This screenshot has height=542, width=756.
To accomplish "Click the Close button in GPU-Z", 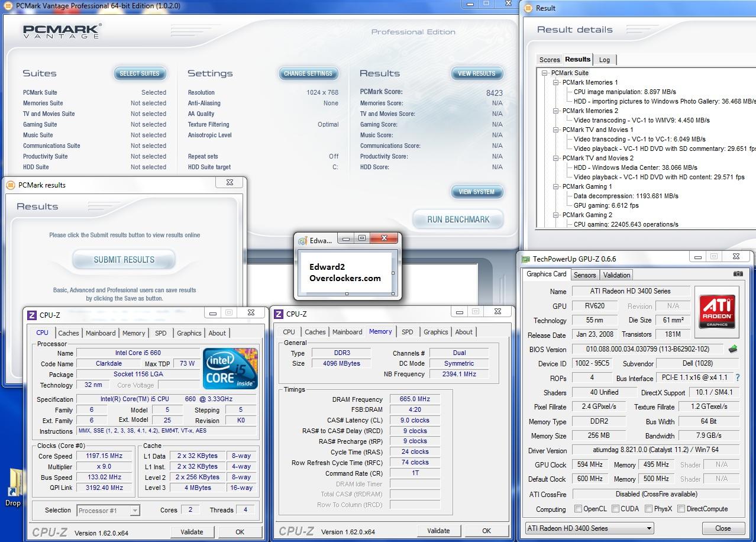I will (x=723, y=528).
